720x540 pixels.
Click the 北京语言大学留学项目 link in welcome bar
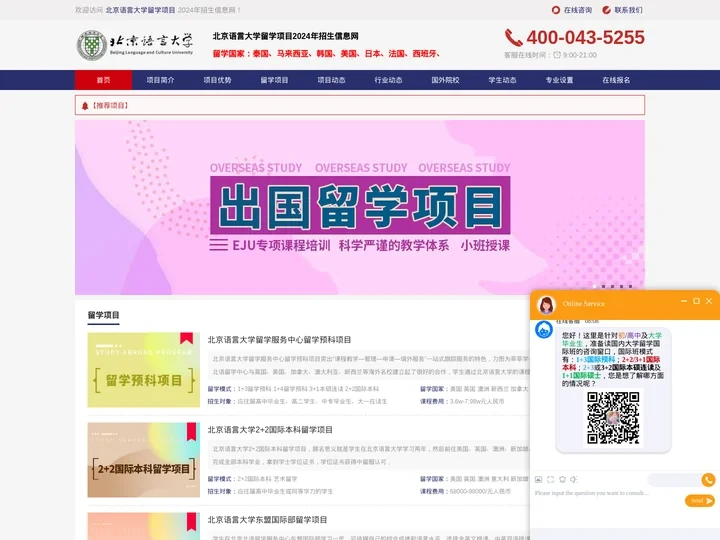140,10
